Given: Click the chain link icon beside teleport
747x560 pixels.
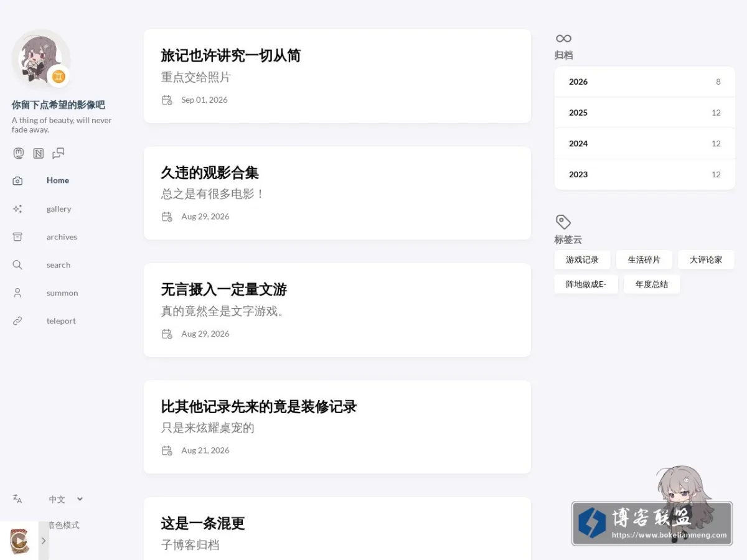Looking at the screenshot, I should click(17, 321).
